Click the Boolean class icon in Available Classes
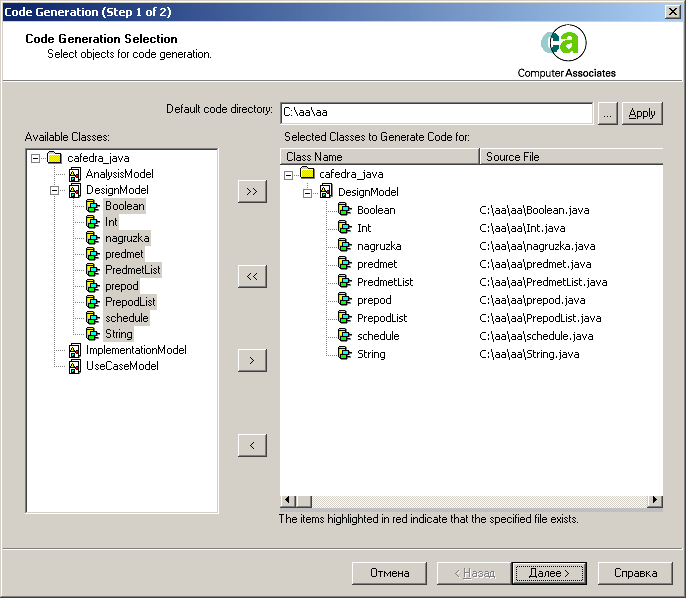Viewport: 686px width, 598px height. click(x=92, y=206)
